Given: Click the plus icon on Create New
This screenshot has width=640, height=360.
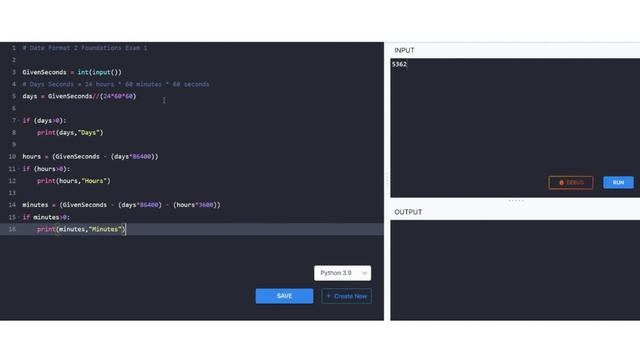Looking at the screenshot, I should [329, 296].
